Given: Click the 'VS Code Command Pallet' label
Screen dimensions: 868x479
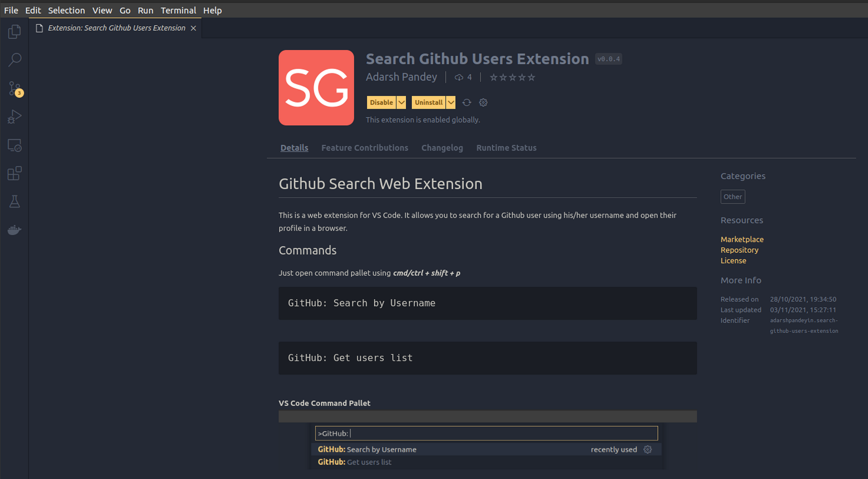Looking at the screenshot, I should [x=324, y=403].
